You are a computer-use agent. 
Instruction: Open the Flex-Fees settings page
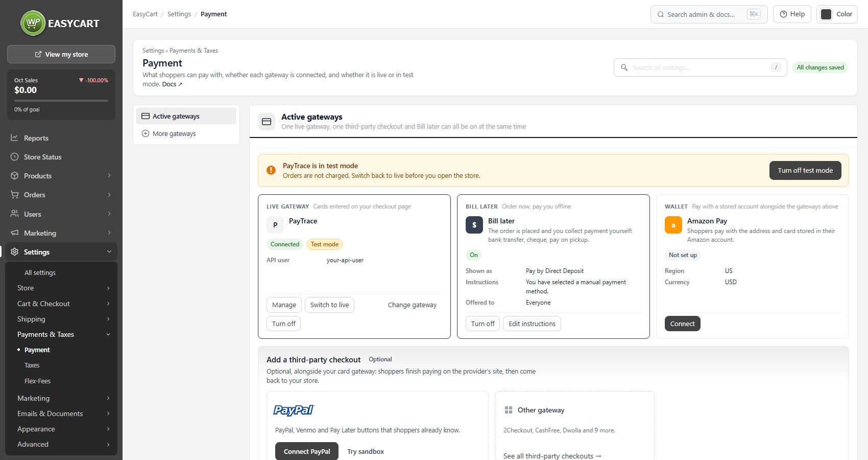(37, 381)
